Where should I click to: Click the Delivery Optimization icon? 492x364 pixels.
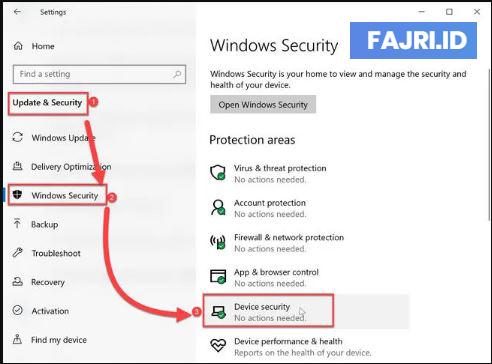click(17, 166)
